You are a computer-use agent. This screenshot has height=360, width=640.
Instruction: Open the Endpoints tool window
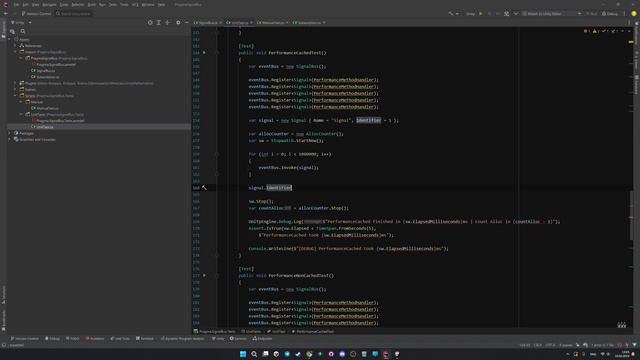[262, 339]
